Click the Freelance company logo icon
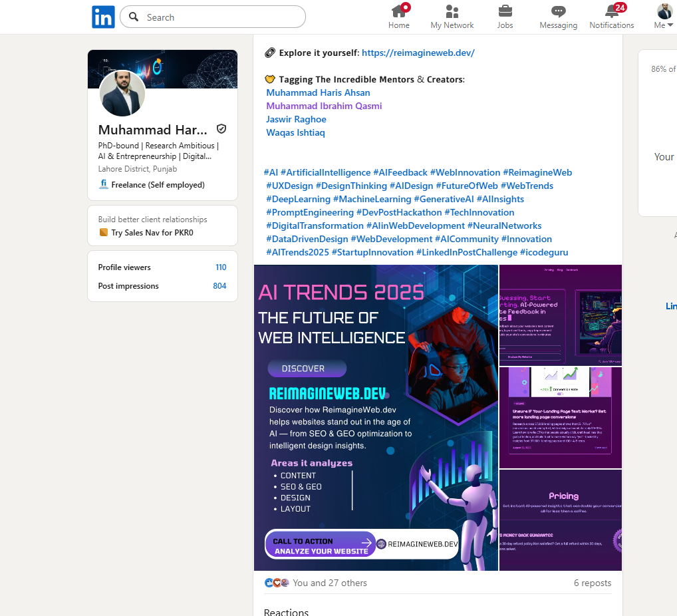The width and height of the screenshot is (677, 616). point(103,184)
